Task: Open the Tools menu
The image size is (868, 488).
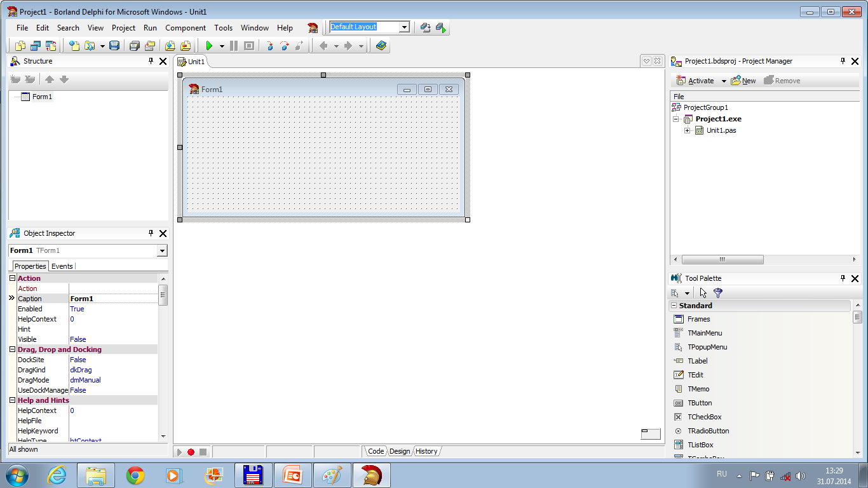Action: pos(223,28)
